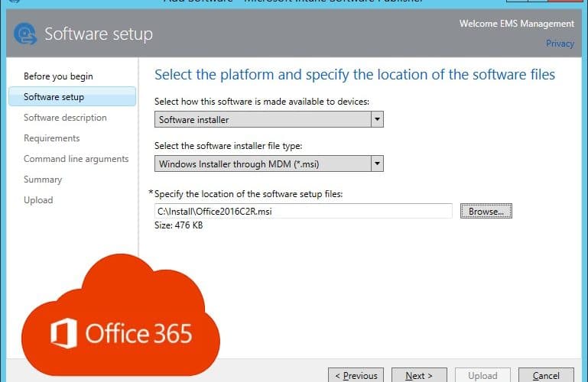The width and height of the screenshot is (588, 382).
Task: Open the Requirements step
Action: [52, 138]
